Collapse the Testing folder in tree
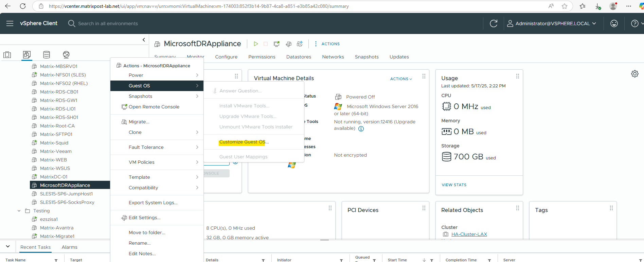The height and width of the screenshot is (262, 644). click(19, 211)
